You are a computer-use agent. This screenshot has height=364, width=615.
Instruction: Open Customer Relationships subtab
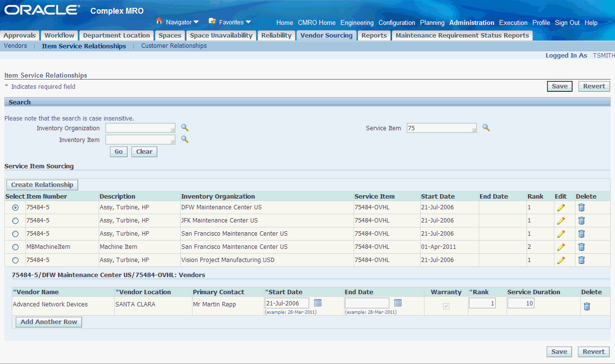(174, 46)
